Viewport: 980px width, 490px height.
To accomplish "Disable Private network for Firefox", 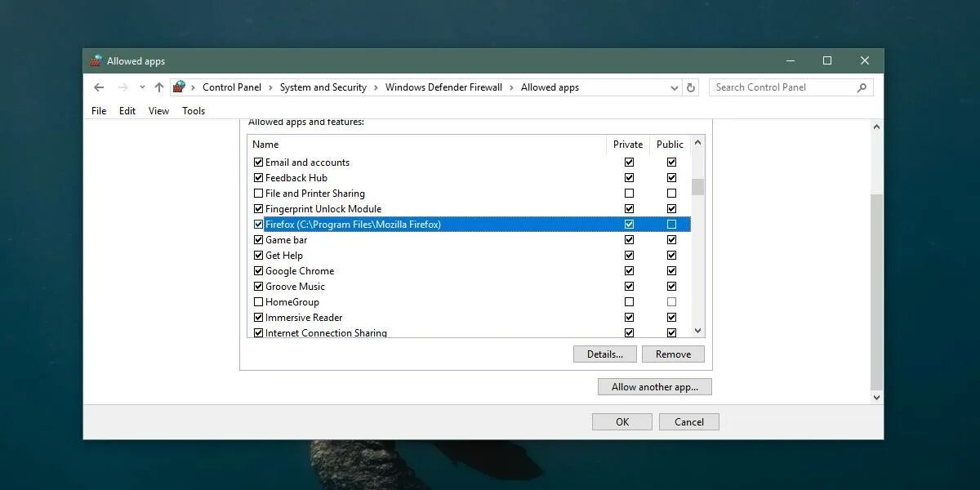I will pyautogui.click(x=629, y=225).
